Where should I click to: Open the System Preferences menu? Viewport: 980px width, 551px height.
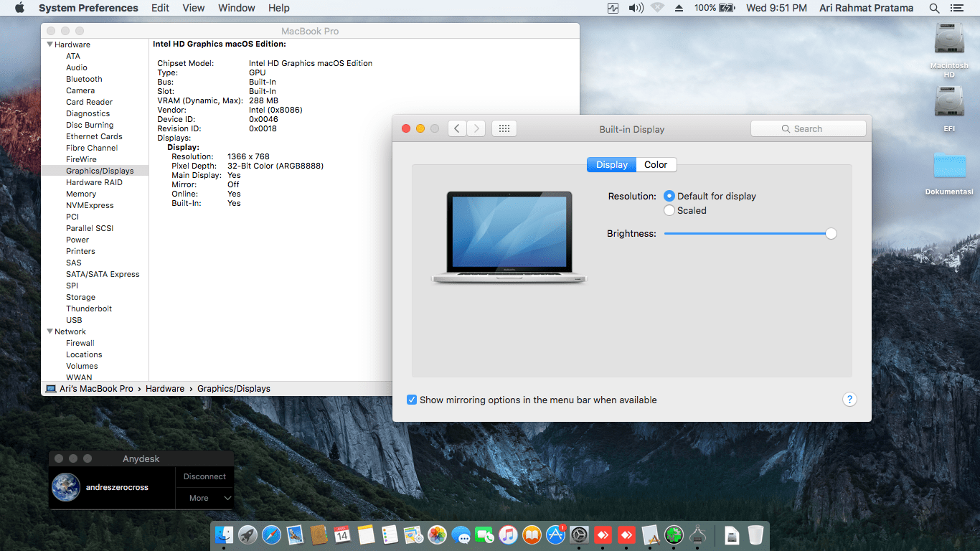pyautogui.click(x=88, y=8)
